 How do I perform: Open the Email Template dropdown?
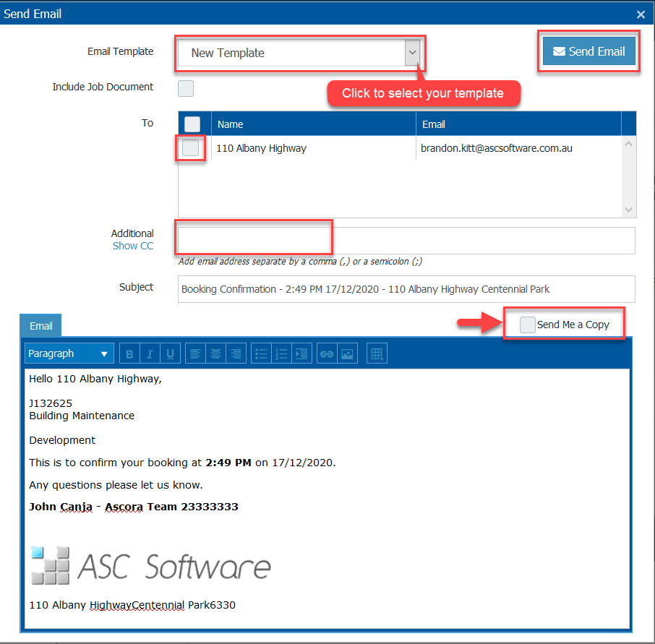pos(411,53)
